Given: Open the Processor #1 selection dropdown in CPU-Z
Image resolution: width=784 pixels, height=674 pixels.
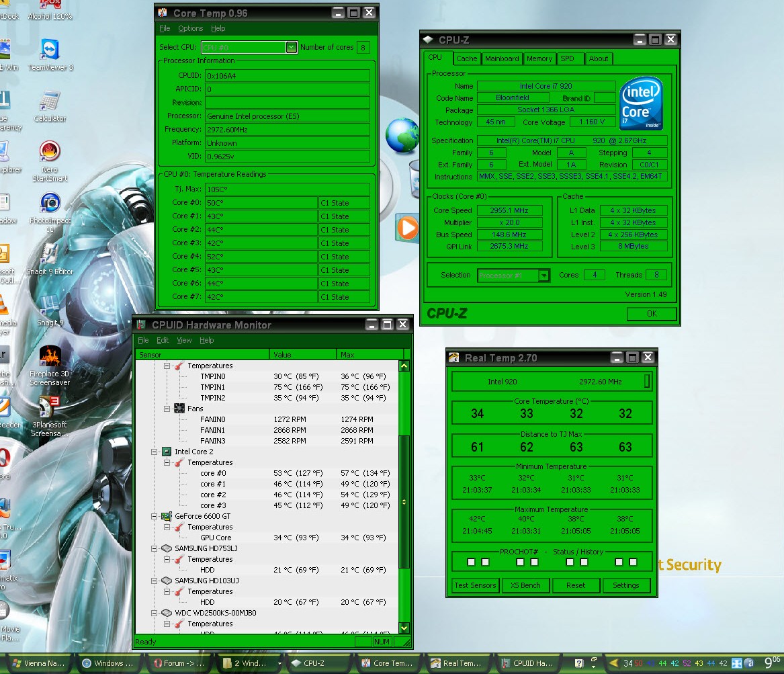Looking at the screenshot, I should click(543, 275).
